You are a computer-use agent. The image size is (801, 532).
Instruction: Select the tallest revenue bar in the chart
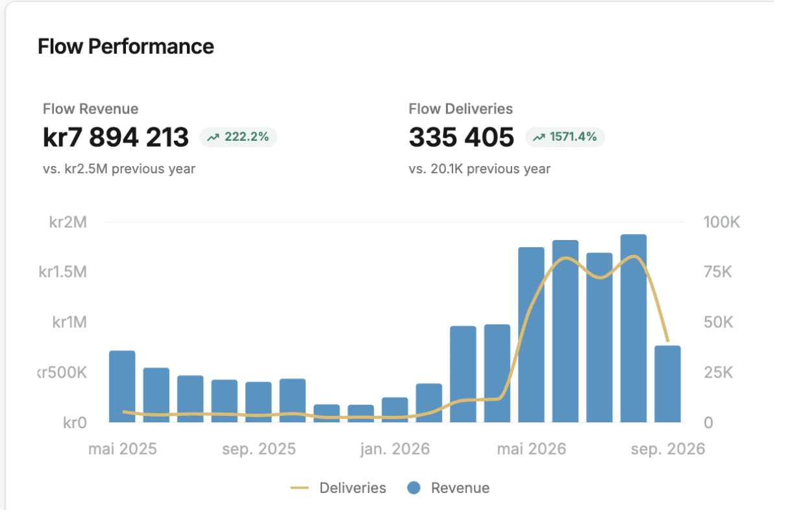pyautogui.click(x=634, y=328)
